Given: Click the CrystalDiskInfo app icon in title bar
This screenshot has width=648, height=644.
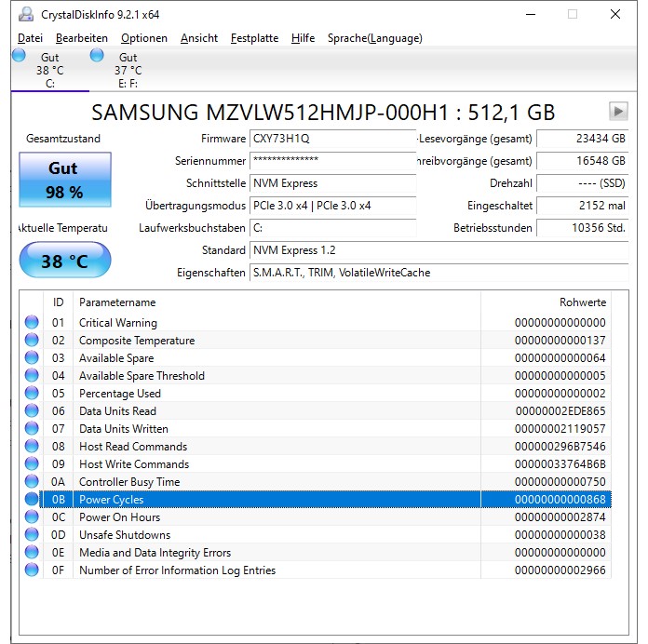Looking at the screenshot, I should [x=26, y=15].
